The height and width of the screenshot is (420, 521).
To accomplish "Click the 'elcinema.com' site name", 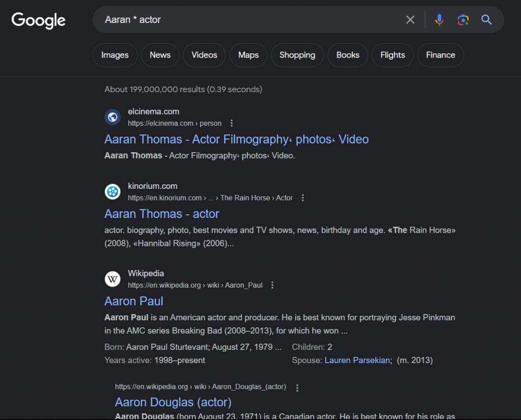I will (x=154, y=111).
